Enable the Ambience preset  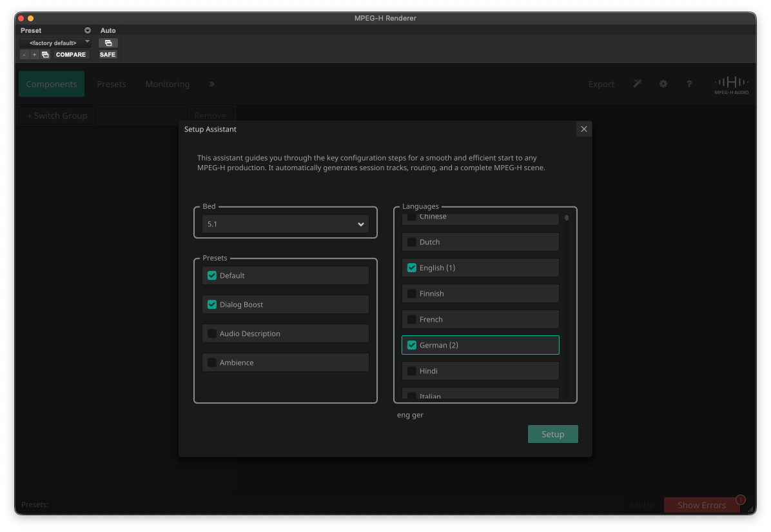coord(212,363)
